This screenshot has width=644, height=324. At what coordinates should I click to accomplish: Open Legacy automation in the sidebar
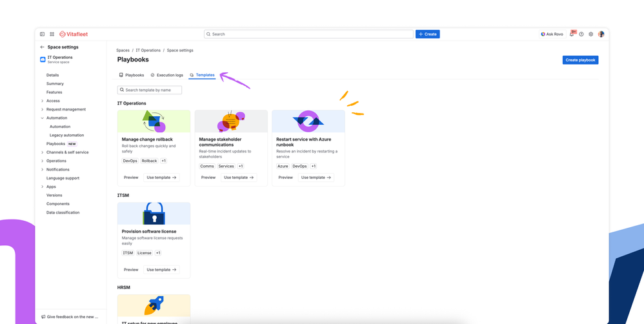pos(67,136)
